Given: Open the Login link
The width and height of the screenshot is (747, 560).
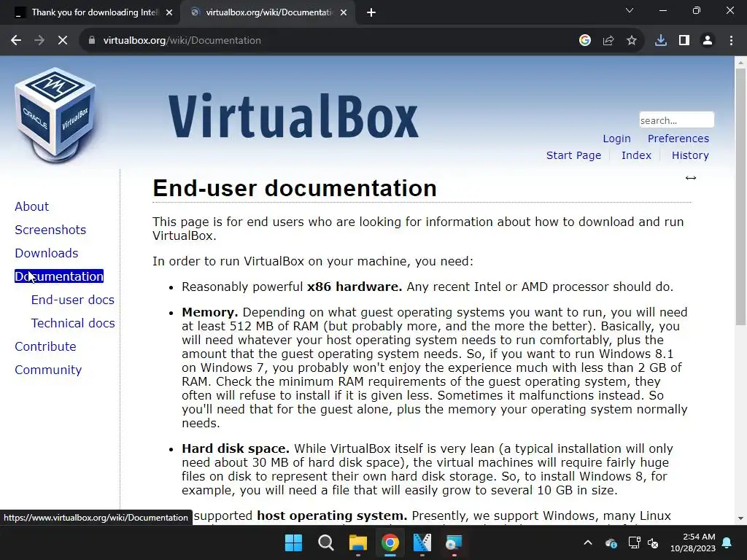Looking at the screenshot, I should click(x=616, y=139).
